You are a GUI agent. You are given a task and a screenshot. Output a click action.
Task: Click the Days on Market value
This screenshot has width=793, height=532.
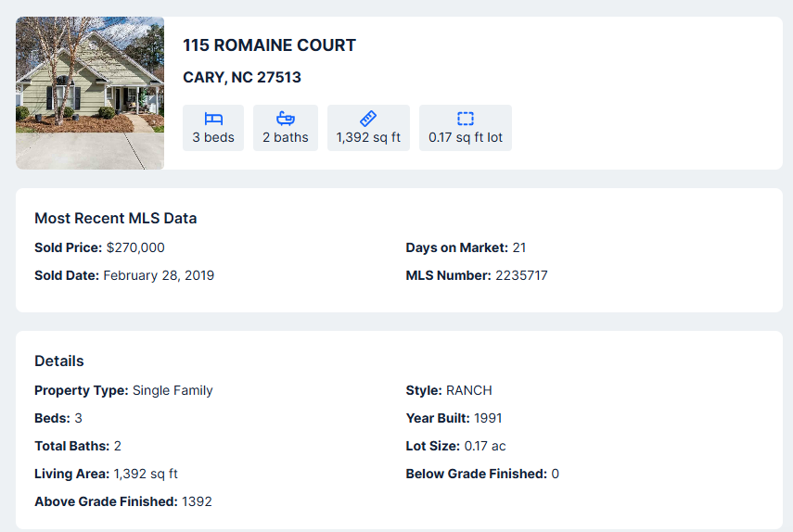click(519, 247)
